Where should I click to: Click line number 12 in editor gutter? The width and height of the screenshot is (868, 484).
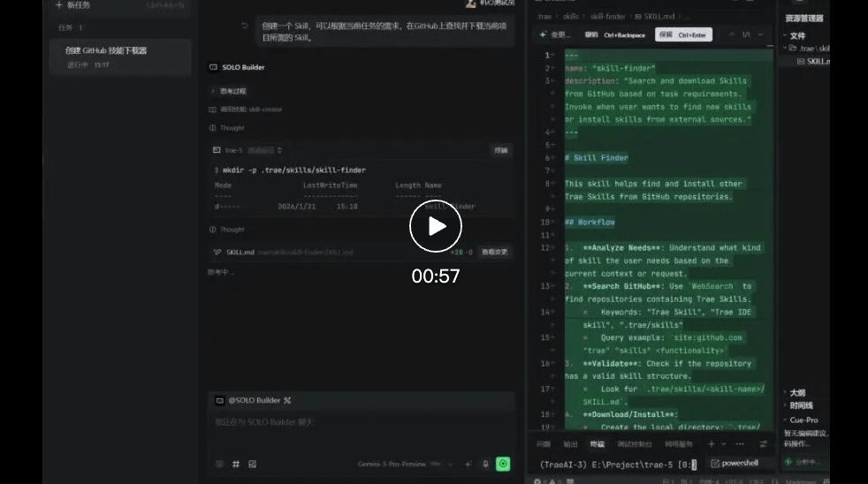click(x=544, y=248)
